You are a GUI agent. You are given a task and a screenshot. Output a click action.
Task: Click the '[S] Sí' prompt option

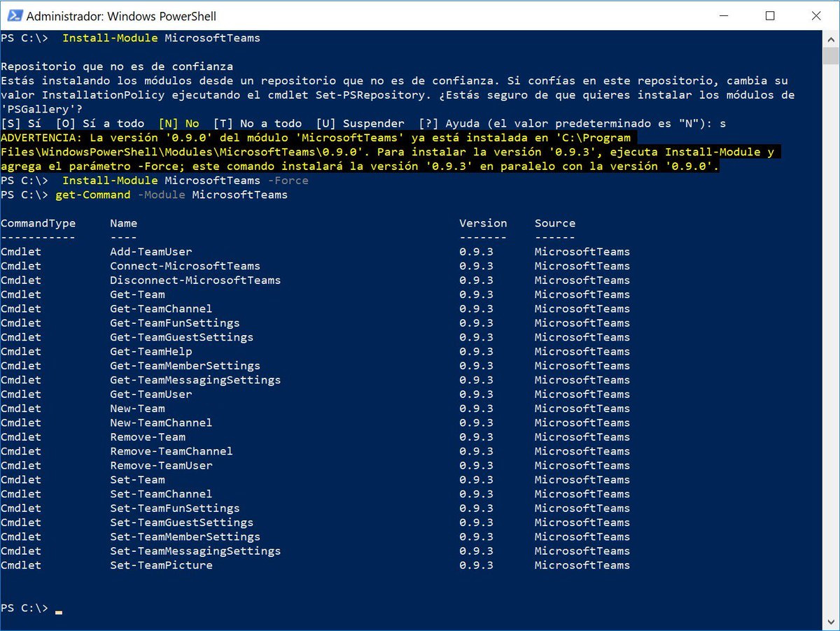coord(21,123)
